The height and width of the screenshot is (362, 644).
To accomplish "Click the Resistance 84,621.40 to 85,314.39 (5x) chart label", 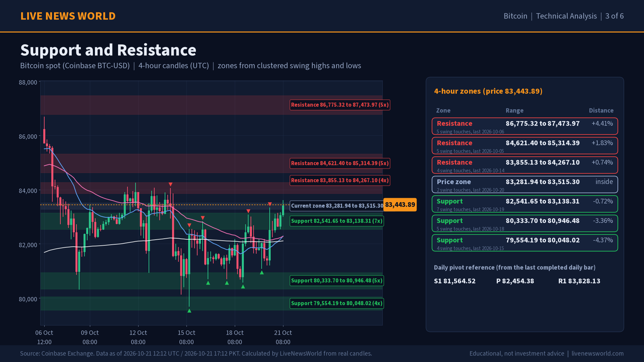I will coord(340,164).
